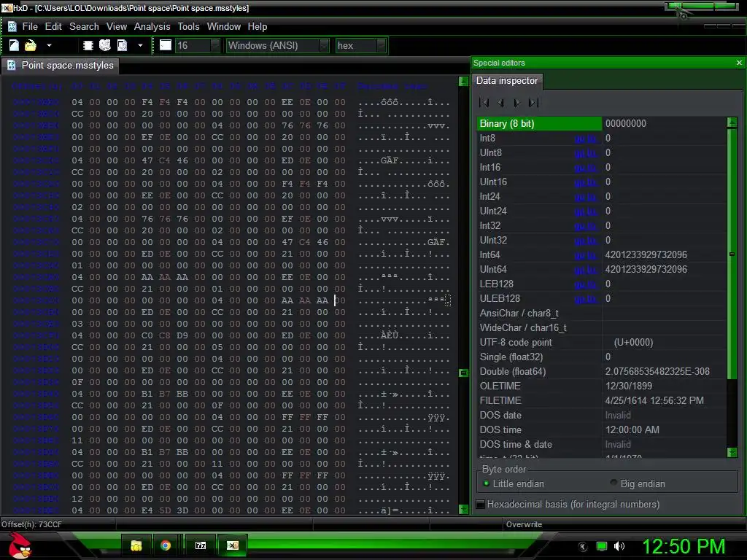Viewport: 747px width, 560px height.
Task: Click the Angry Birds start button
Action: click(x=20, y=545)
